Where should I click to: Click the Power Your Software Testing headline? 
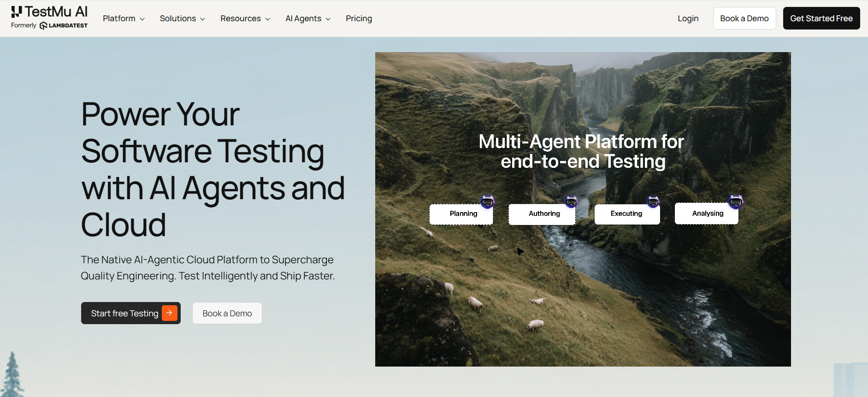pos(213,169)
